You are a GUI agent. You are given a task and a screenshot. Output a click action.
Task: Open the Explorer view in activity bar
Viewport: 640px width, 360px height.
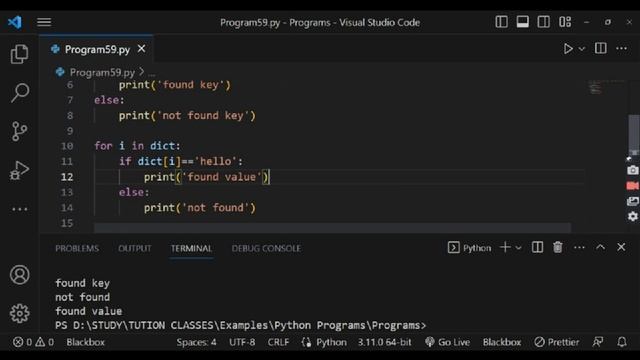[19, 54]
